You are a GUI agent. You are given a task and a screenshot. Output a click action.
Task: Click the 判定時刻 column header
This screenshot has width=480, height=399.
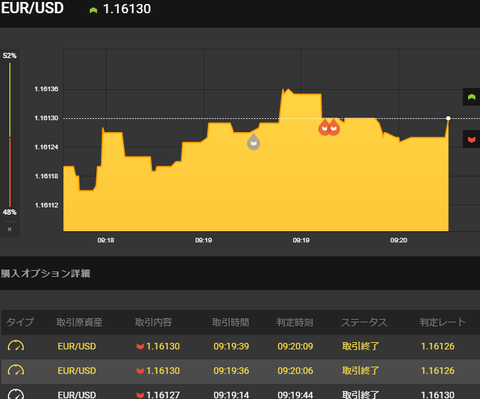coord(295,322)
